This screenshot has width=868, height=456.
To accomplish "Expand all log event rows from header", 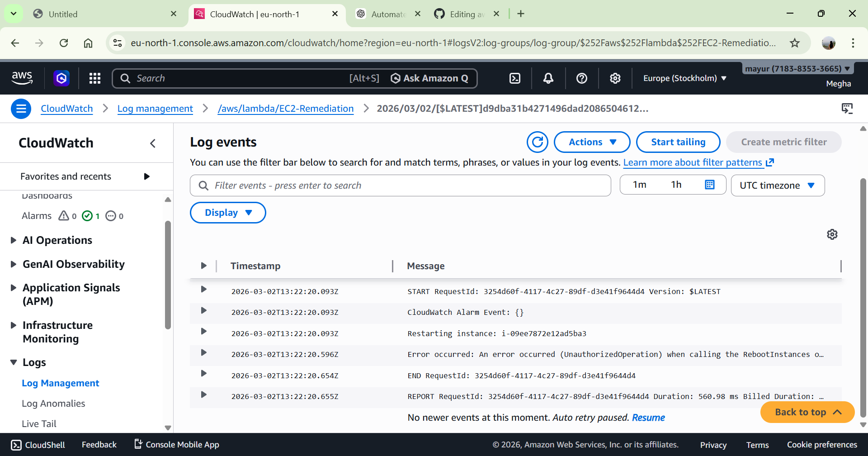I will [204, 266].
